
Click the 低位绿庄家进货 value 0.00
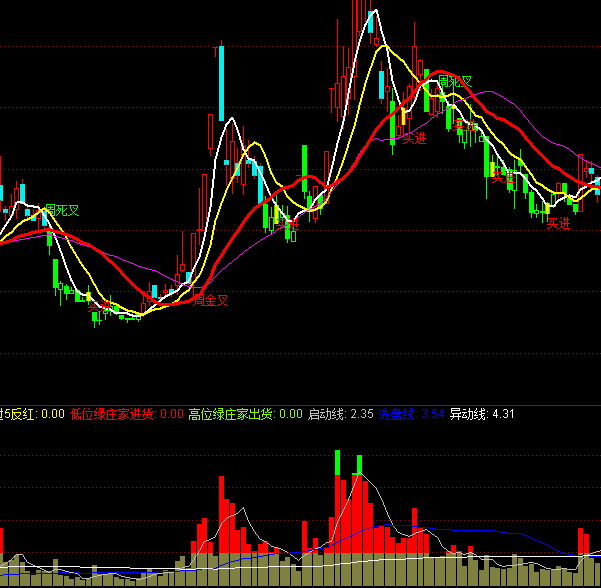pos(172,414)
